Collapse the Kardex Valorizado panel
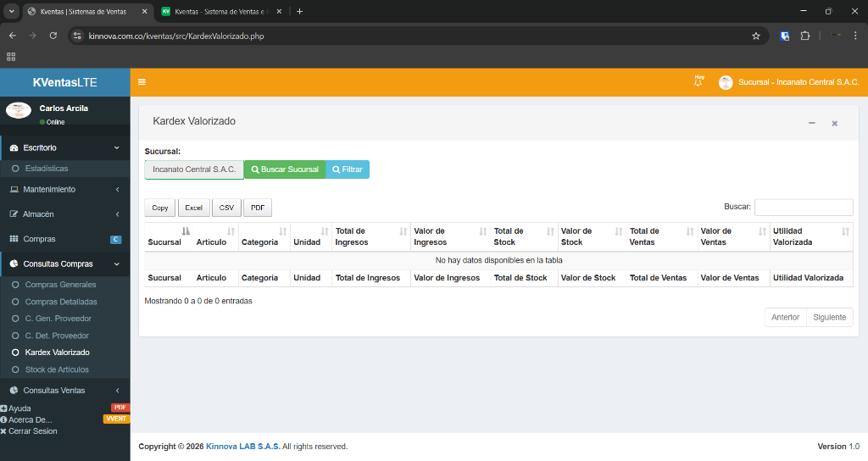Image resolution: width=868 pixels, height=461 pixels. [811, 123]
